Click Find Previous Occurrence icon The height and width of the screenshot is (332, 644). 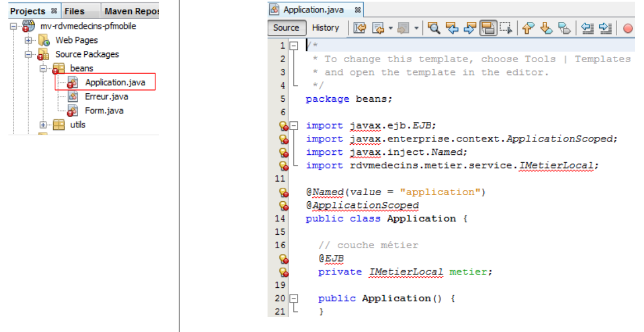click(x=452, y=28)
